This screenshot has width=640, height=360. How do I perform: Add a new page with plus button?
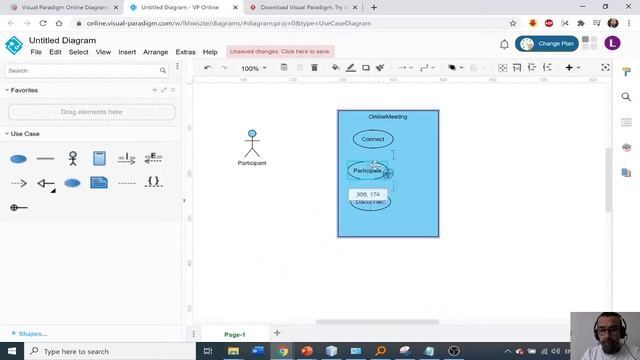coord(277,333)
